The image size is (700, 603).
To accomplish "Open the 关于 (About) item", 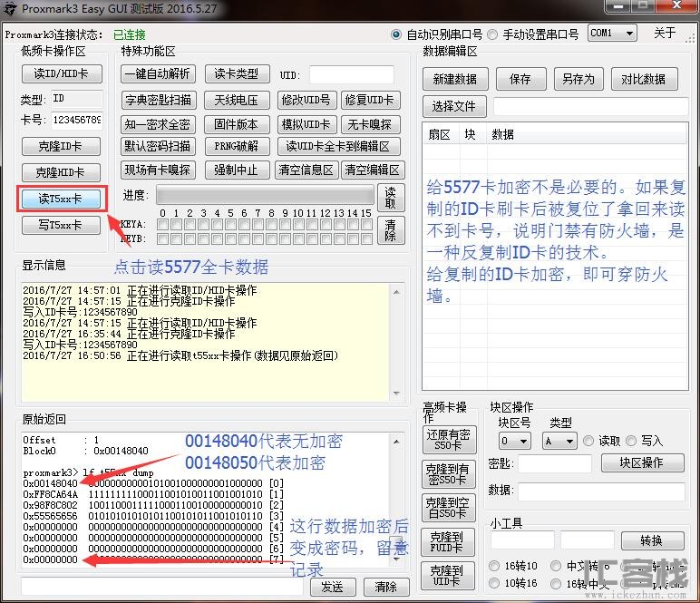I will [665, 33].
